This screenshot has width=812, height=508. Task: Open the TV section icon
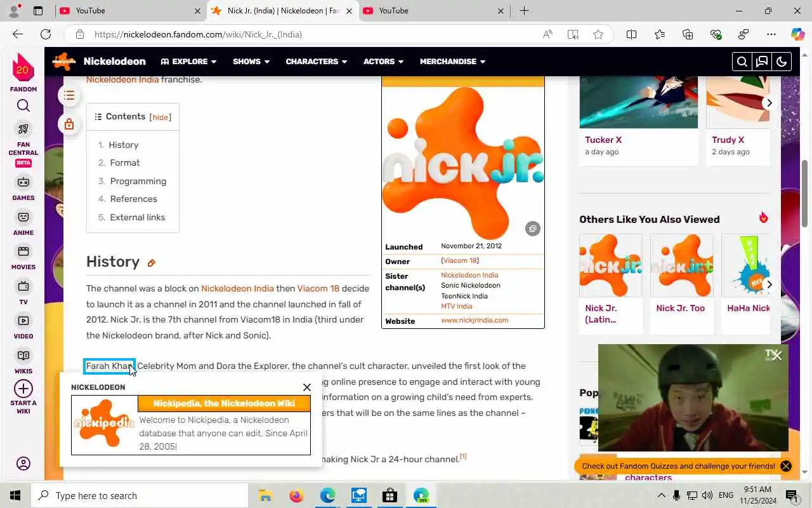pos(23,286)
